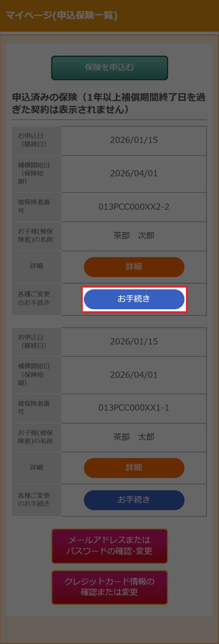Screen dimensions: 219x644
Task: Open 詳細 for 茶部 太郎
Action: coord(134,468)
